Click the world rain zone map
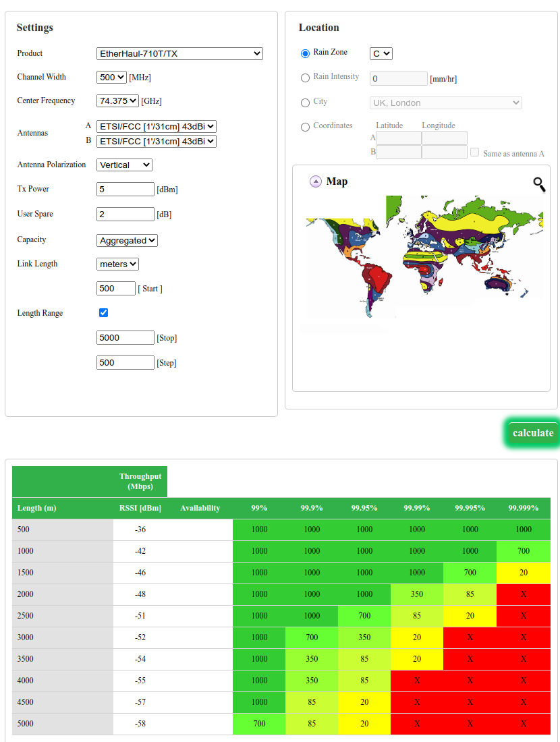 [x=424, y=256]
